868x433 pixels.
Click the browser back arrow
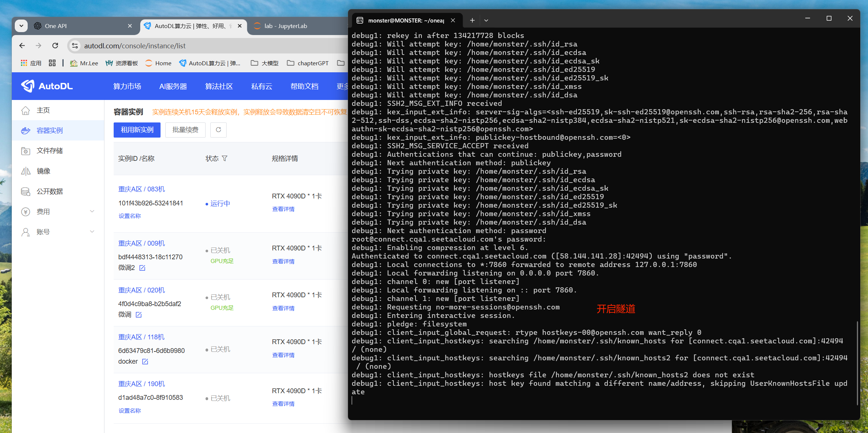22,46
